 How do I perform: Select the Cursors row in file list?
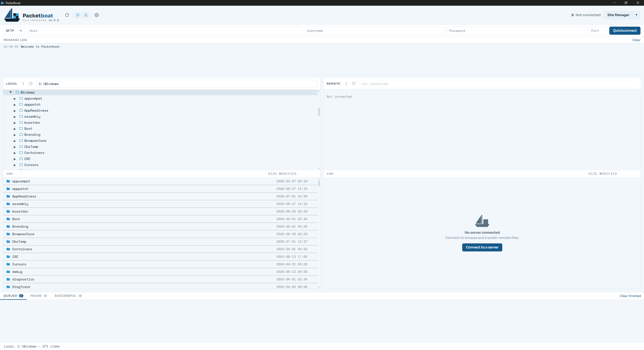[x=160, y=264]
